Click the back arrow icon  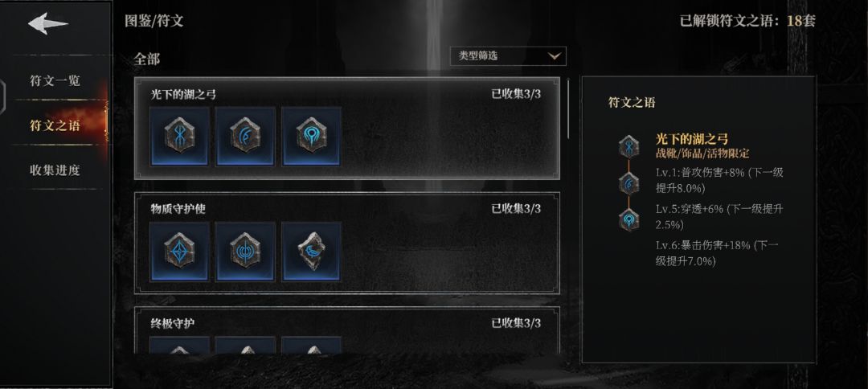[48, 24]
